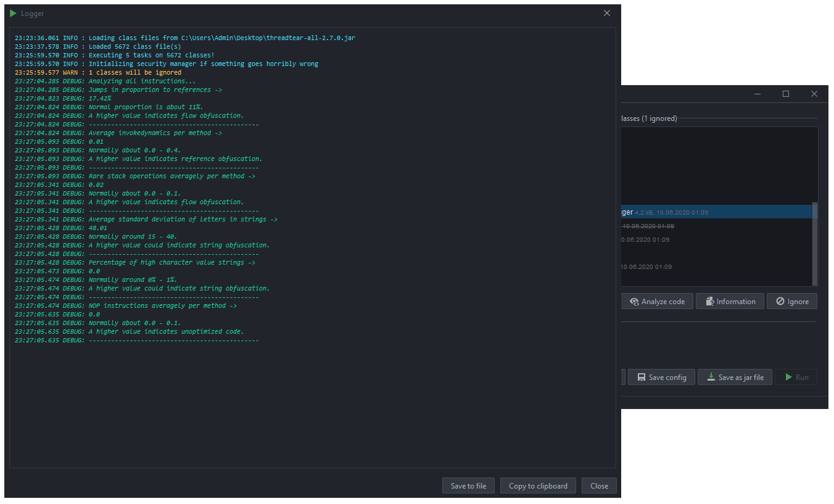Click the class list vertical scrollbar
Image resolution: width=834 pixels, height=504 pixels.
815,243
